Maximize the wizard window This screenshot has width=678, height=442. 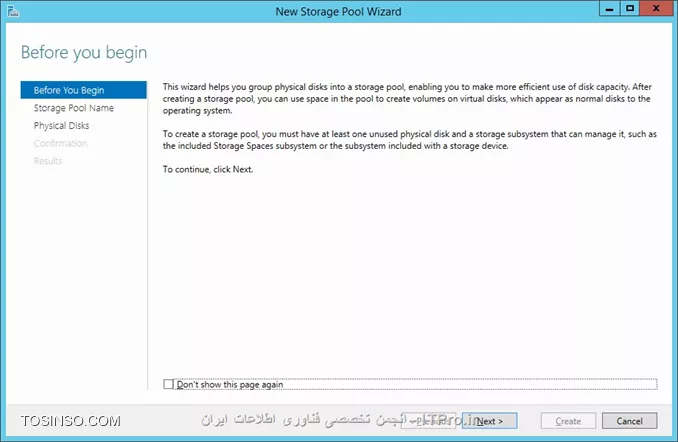click(x=630, y=9)
